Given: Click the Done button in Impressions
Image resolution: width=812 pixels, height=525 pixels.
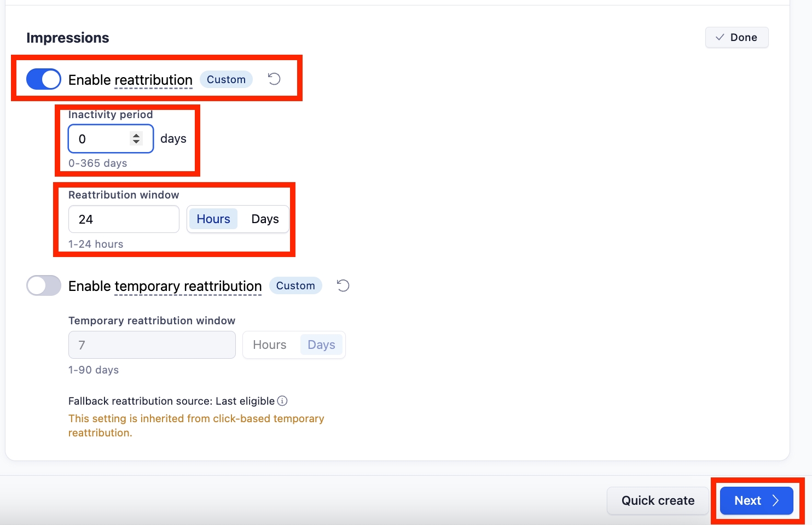Looking at the screenshot, I should point(736,37).
